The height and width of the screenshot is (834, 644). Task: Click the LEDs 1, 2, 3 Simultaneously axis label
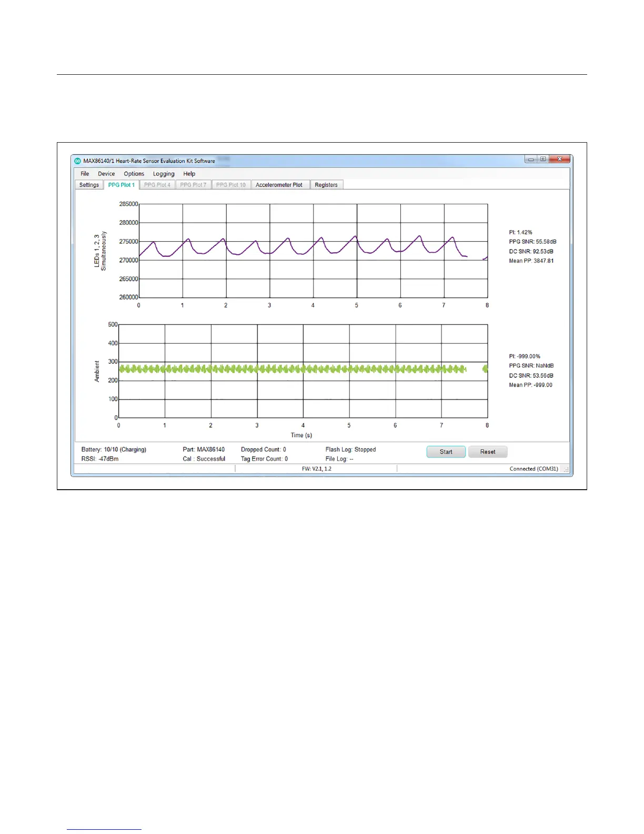coord(100,251)
